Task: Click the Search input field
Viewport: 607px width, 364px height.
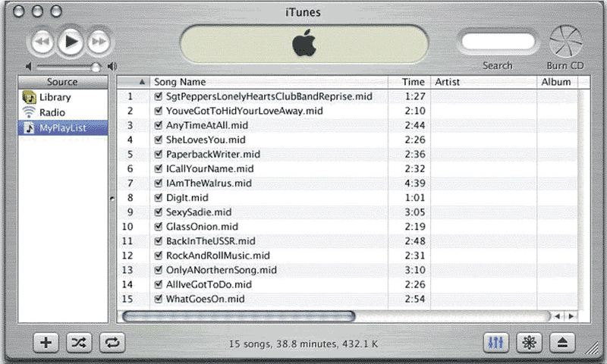Action: click(x=497, y=42)
